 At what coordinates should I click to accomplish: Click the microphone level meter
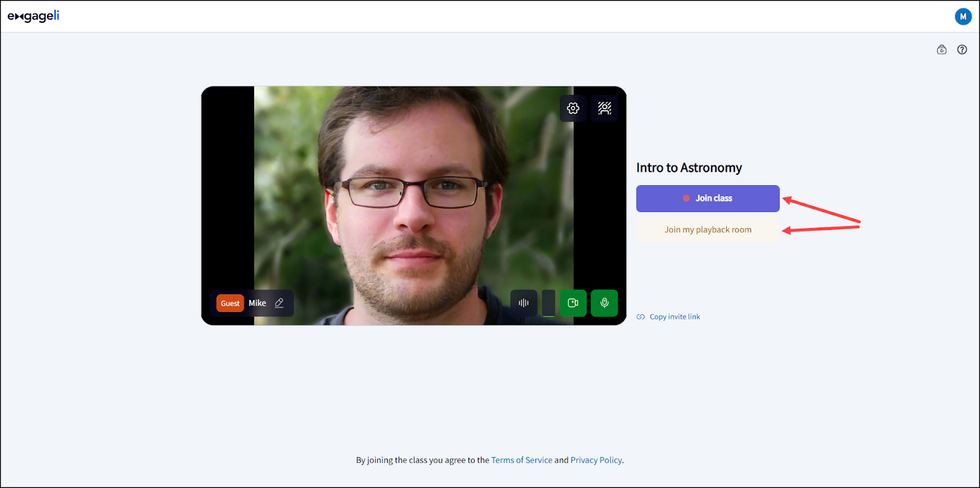pos(549,303)
